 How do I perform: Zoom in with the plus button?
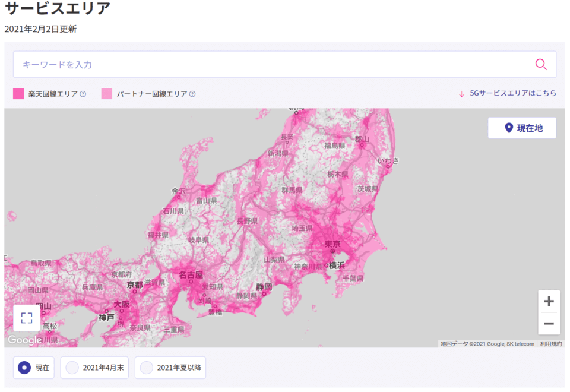pos(549,301)
